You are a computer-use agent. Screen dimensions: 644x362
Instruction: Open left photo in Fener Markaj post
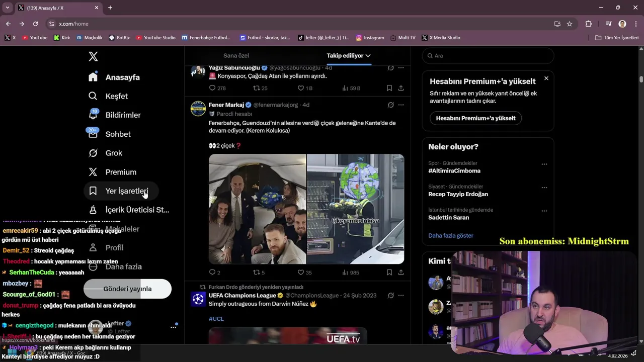(257, 209)
